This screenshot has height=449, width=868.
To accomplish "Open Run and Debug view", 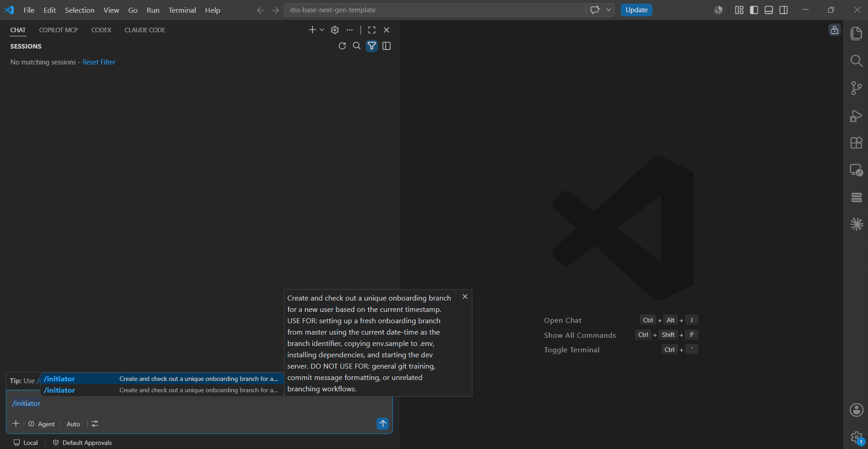I will pyautogui.click(x=856, y=116).
